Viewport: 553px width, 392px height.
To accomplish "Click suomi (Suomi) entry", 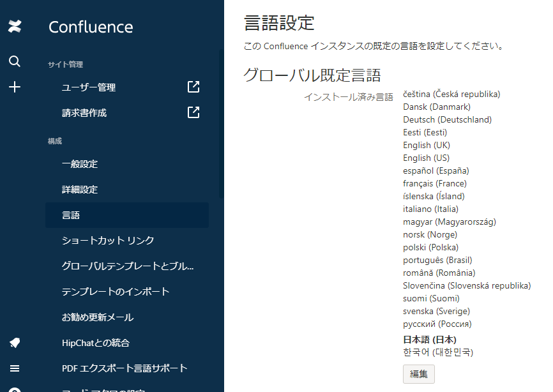I will point(431,299).
